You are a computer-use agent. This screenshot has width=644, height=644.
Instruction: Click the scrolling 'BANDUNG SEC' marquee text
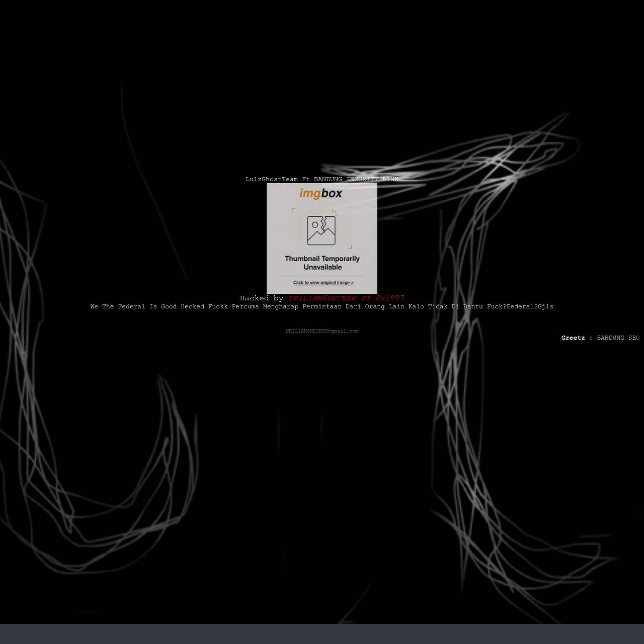coord(617,338)
